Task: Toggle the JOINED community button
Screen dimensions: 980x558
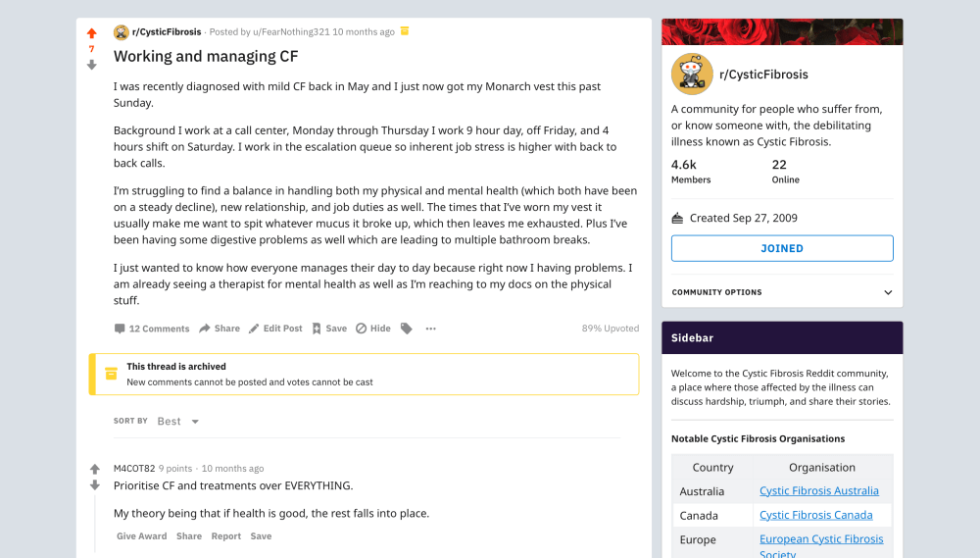Action: point(782,248)
